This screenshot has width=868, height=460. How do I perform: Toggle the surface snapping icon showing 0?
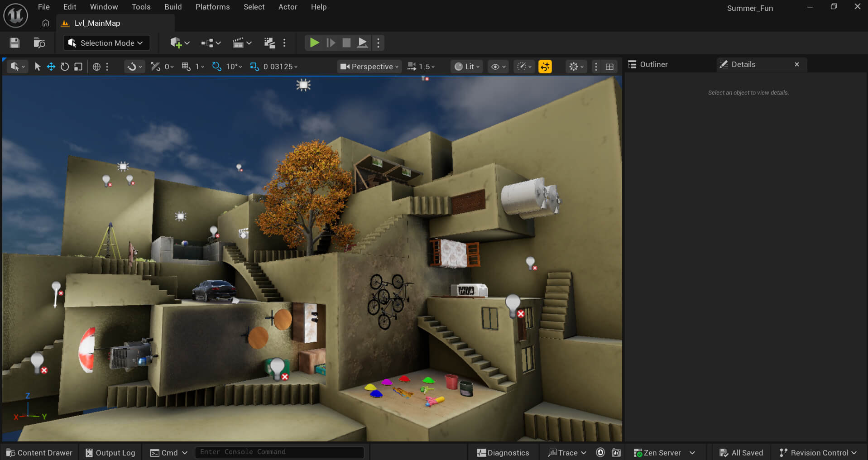coord(156,67)
